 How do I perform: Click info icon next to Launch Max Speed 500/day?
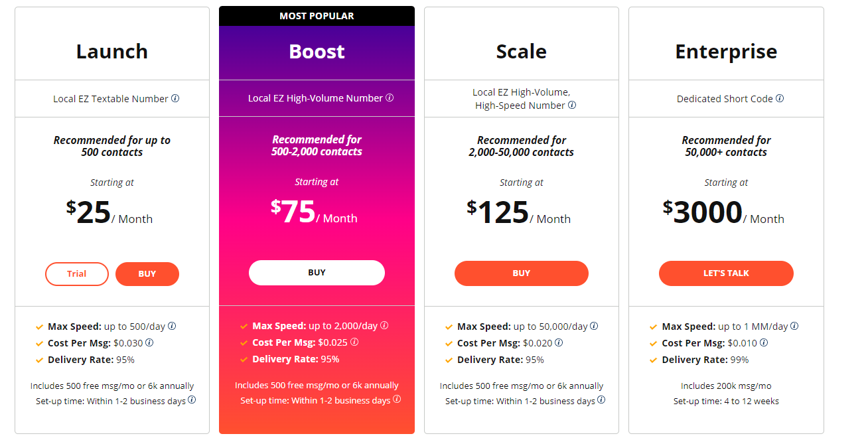pyautogui.click(x=172, y=326)
